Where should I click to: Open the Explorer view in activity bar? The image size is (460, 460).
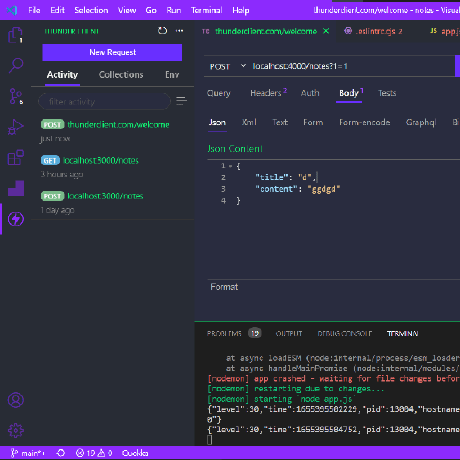pos(15,35)
